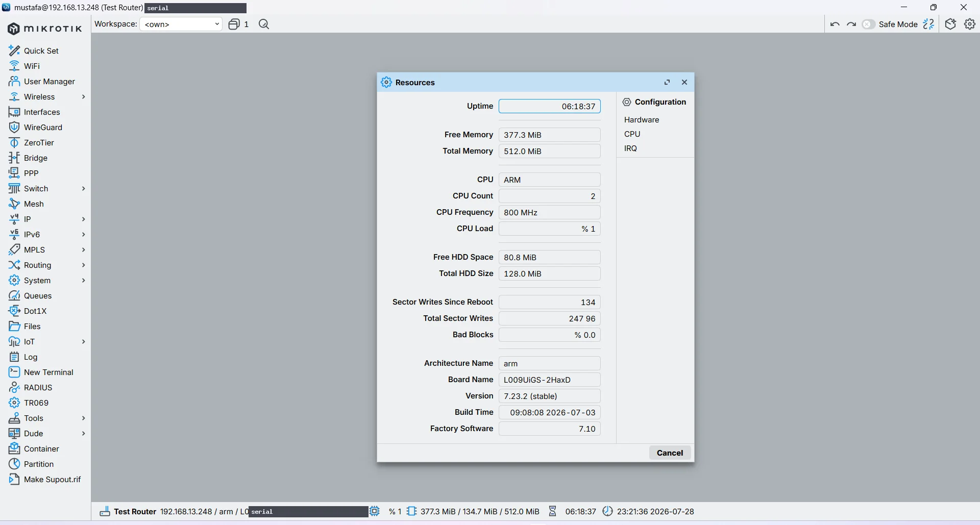Open Dot1X sidebar icon
This screenshot has height=525, width=980.
(14, 311)
